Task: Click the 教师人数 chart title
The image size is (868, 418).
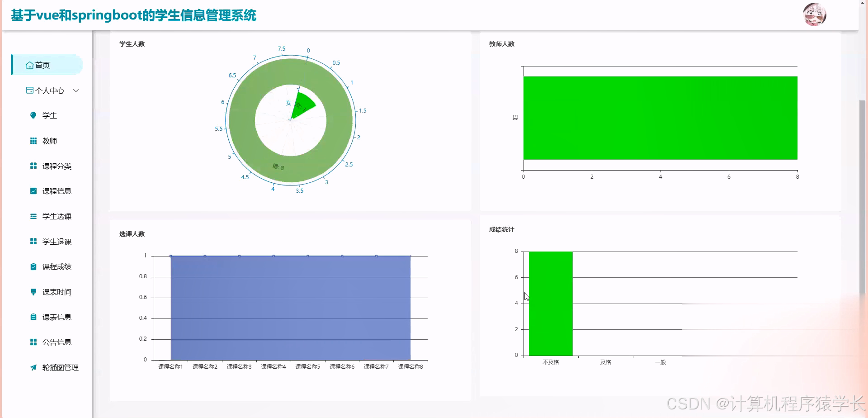Action: (x=502, y=44)
